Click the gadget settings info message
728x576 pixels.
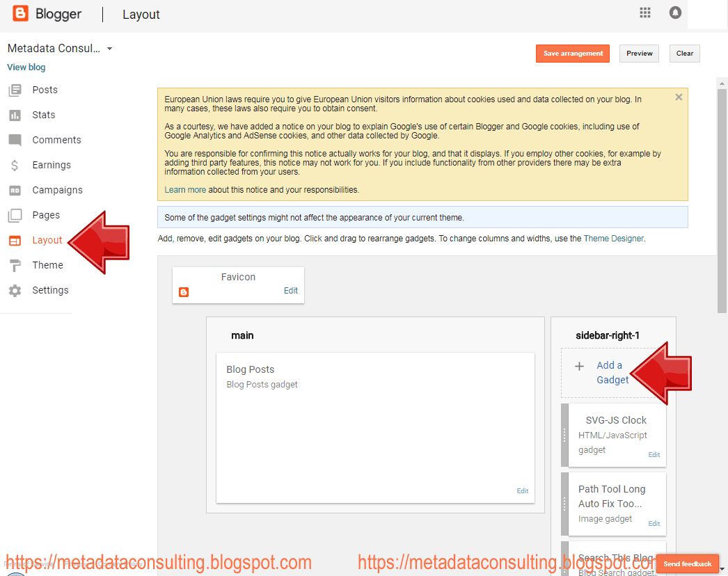pyautogui.click(x=422, y=217)
